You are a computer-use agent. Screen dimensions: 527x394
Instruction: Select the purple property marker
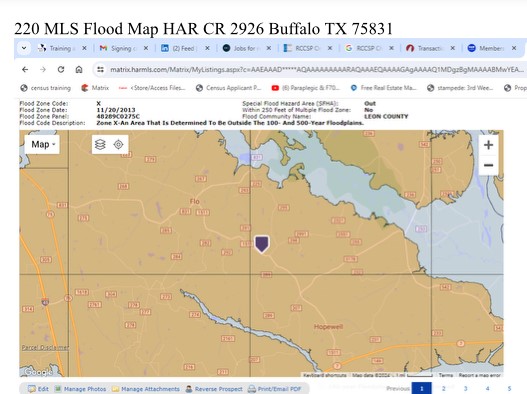click(262, 244)
